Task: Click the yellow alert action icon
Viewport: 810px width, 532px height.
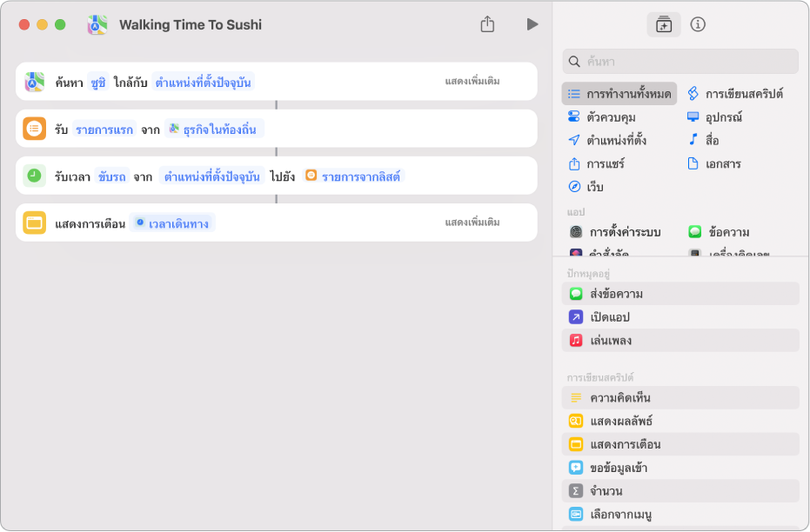Action: click(x=34, y=223)
